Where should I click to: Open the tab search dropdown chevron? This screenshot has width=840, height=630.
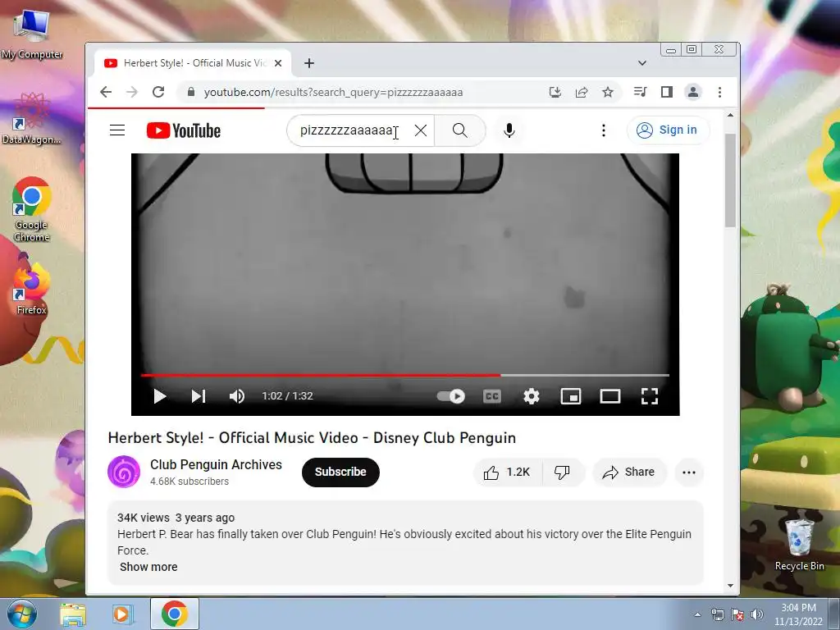[641, 63]
